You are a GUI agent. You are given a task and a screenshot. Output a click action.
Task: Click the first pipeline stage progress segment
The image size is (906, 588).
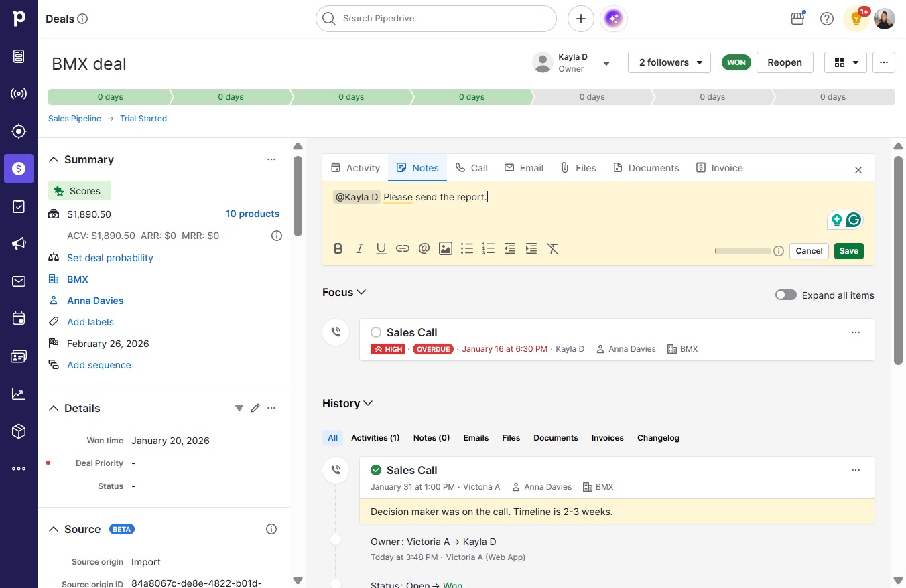coord(110,97)
